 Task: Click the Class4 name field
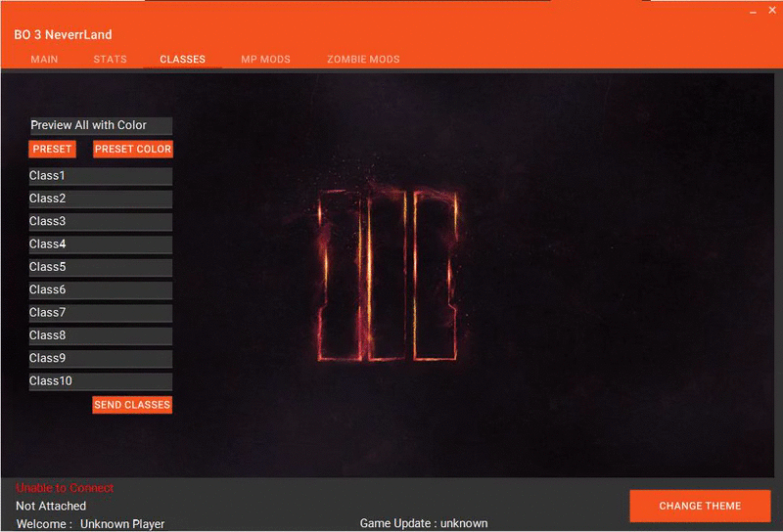tap(101, 244)
